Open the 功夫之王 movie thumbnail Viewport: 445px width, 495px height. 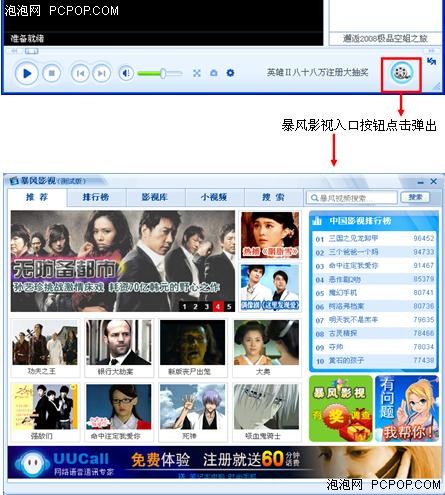(x=45, y=348)
